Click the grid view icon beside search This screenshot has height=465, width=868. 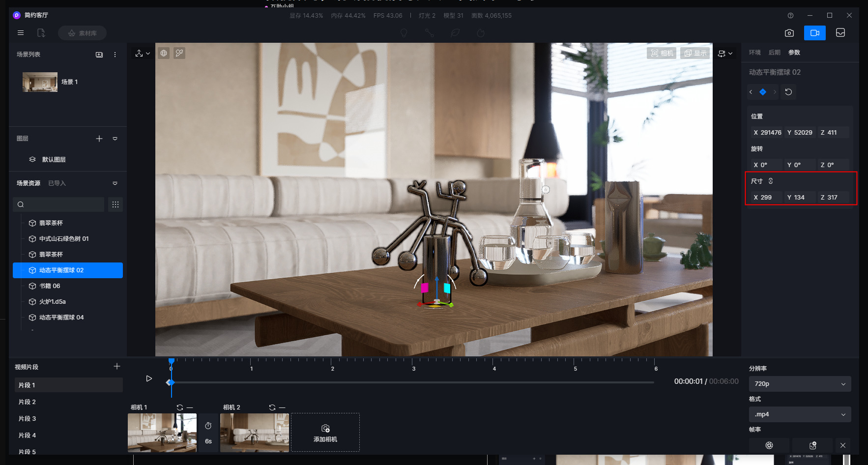116,204
